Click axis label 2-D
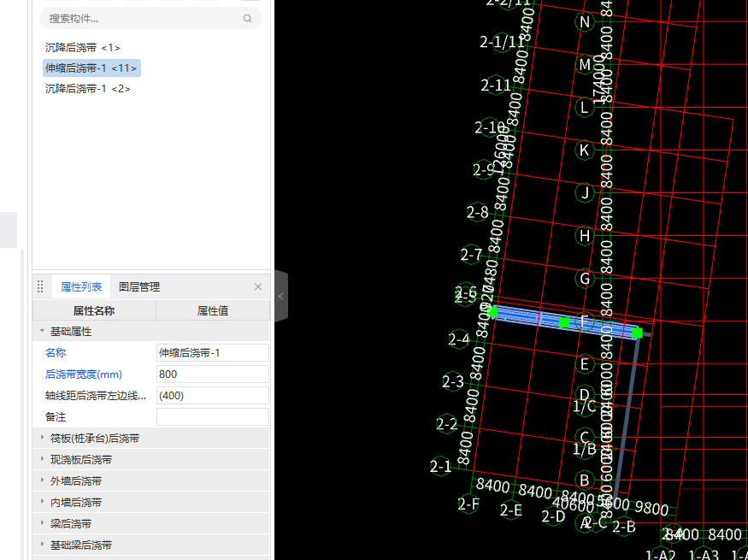The width and height of the screenshot is (748, 560). pos(553,516)
